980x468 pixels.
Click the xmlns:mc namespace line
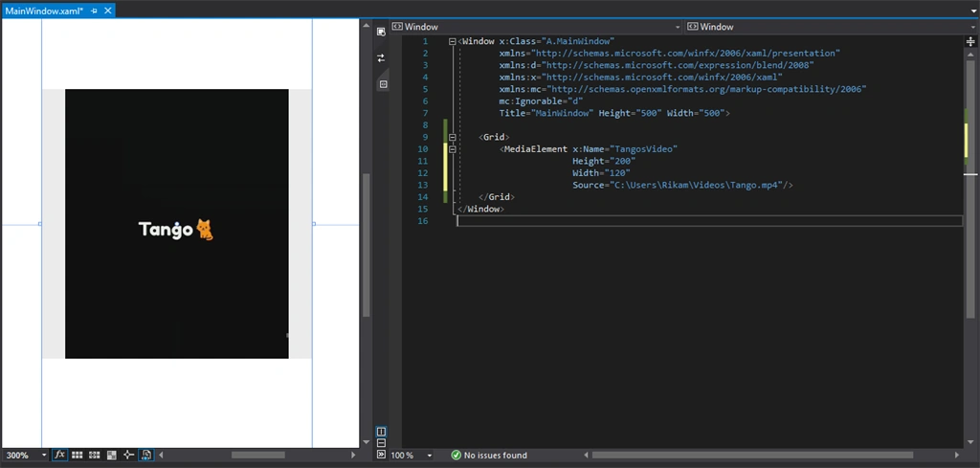pyautogui.click(x=682, y=89)
